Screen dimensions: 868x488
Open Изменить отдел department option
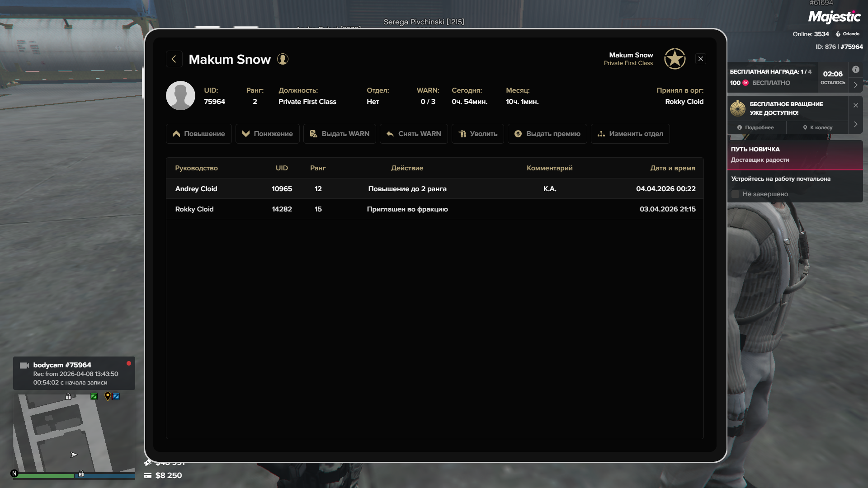[x=630, y=134]
